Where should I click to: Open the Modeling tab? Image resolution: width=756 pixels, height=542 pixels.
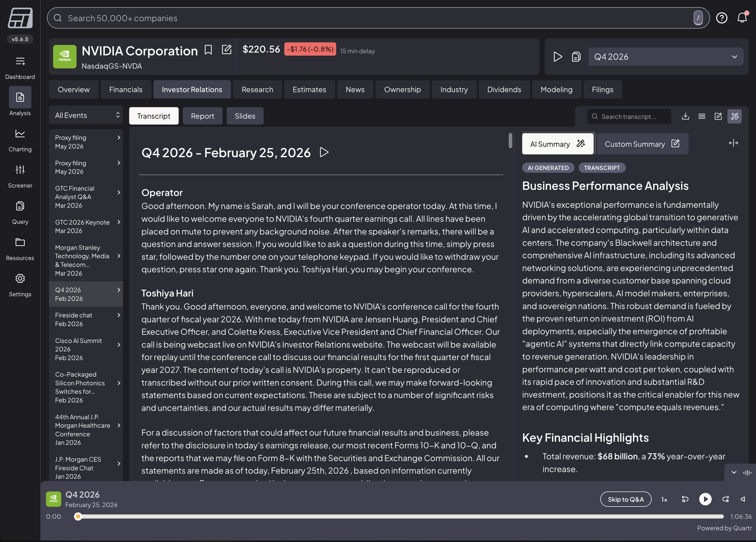point(556,89)
